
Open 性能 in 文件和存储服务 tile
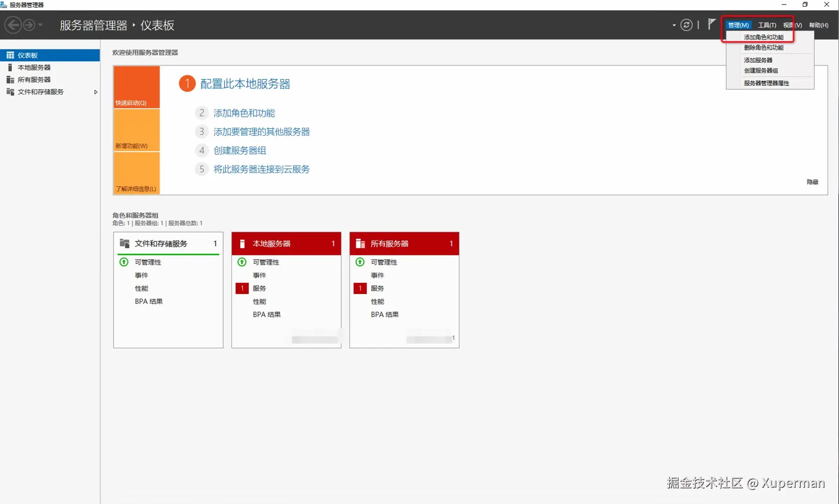[142, 289]
